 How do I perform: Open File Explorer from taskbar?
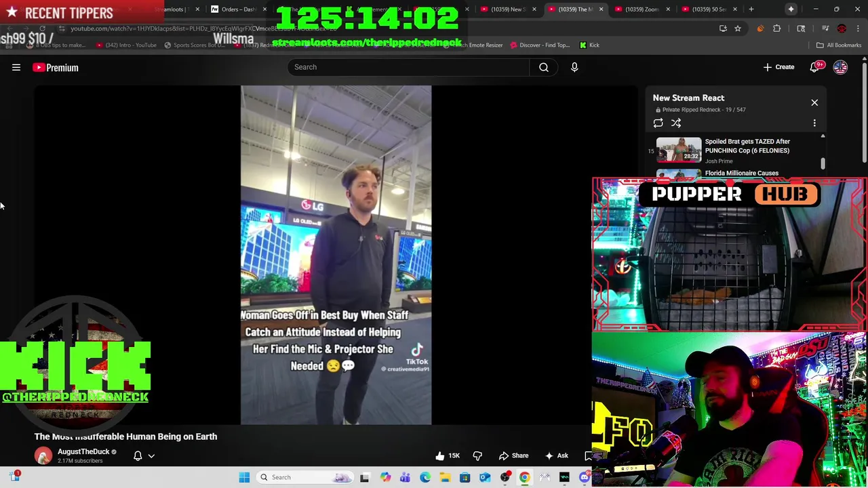coord(445,477)
